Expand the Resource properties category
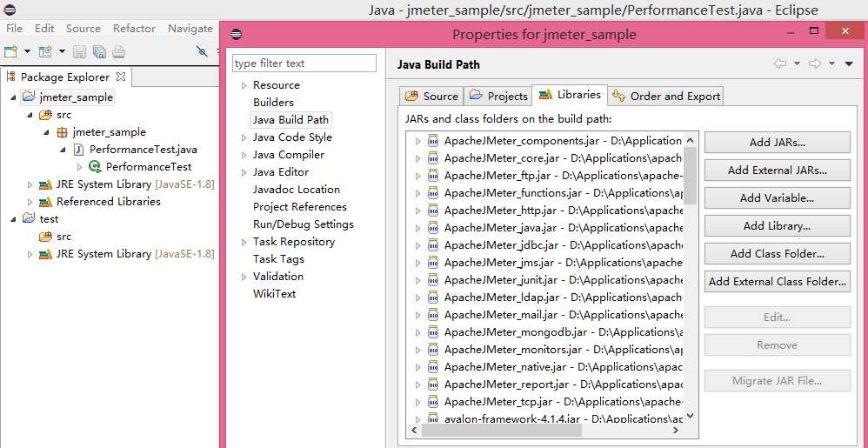 pos(244,86)
